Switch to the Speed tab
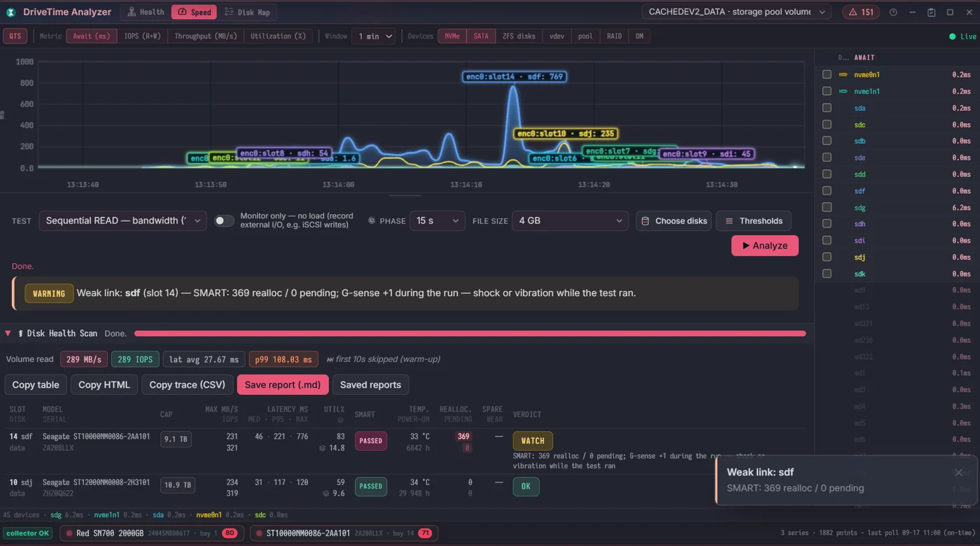Viewport: 980px width, 546px height. click(194, 12)
